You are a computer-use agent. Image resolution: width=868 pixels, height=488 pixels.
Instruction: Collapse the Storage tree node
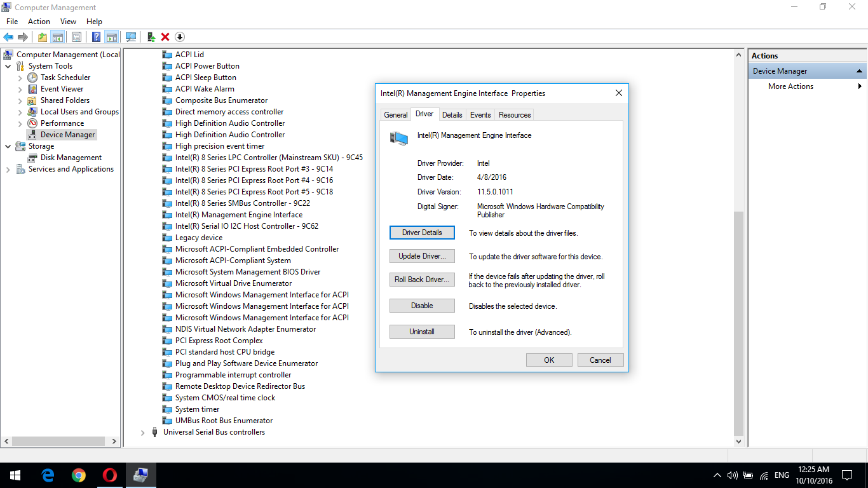(8, 146)
